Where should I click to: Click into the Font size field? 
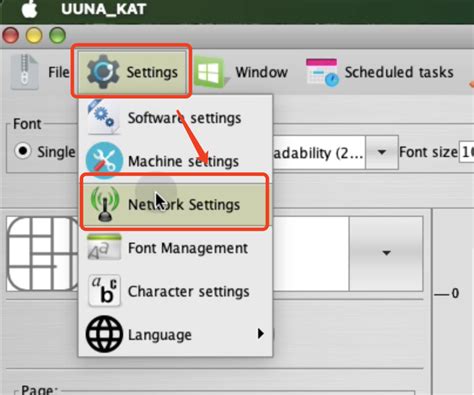(x=466, y=152)
